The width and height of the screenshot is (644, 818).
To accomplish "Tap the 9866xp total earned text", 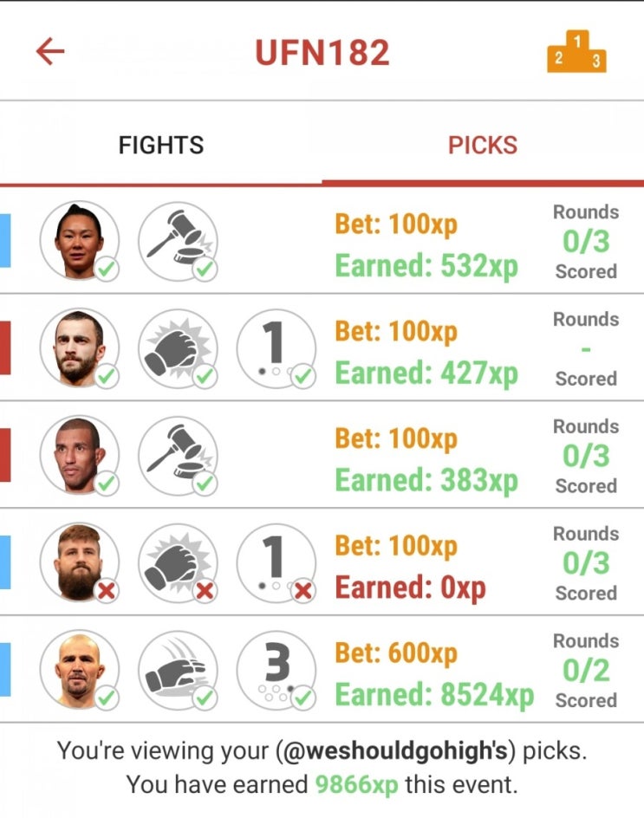I will [356, 784].
